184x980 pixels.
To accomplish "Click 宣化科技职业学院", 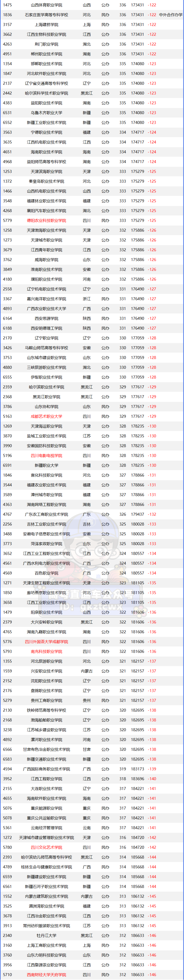I will click(47, 475).
